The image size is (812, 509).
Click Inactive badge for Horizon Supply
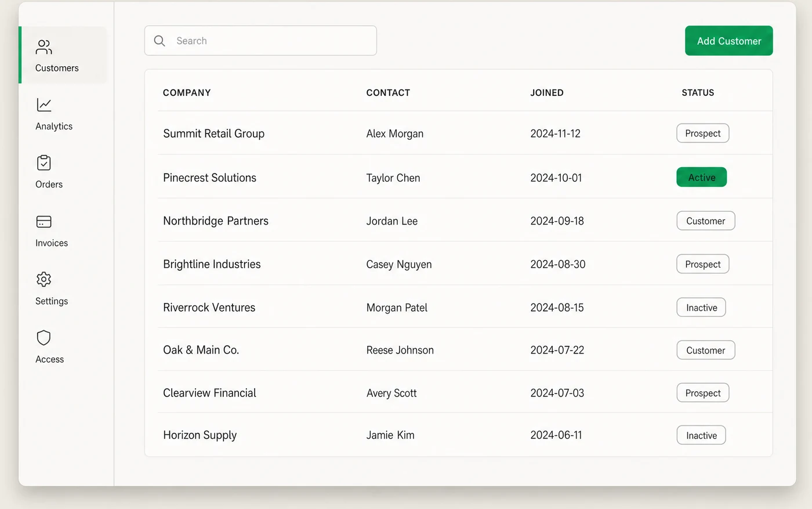(x=701, y=435)
